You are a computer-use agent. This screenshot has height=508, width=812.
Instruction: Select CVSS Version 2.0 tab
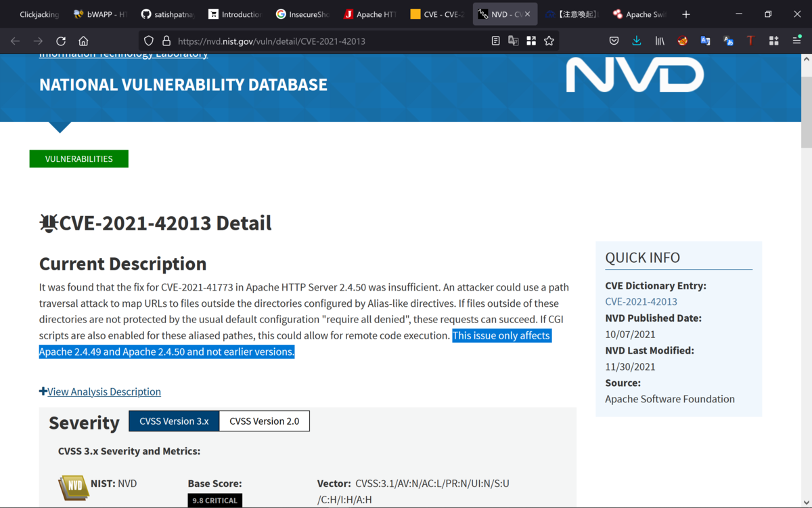265,421
